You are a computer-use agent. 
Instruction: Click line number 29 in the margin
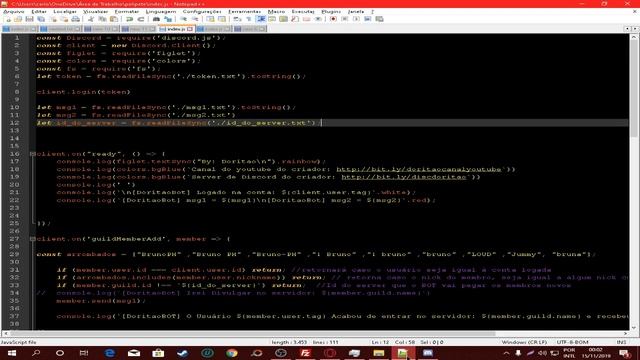tap(15, 254)
